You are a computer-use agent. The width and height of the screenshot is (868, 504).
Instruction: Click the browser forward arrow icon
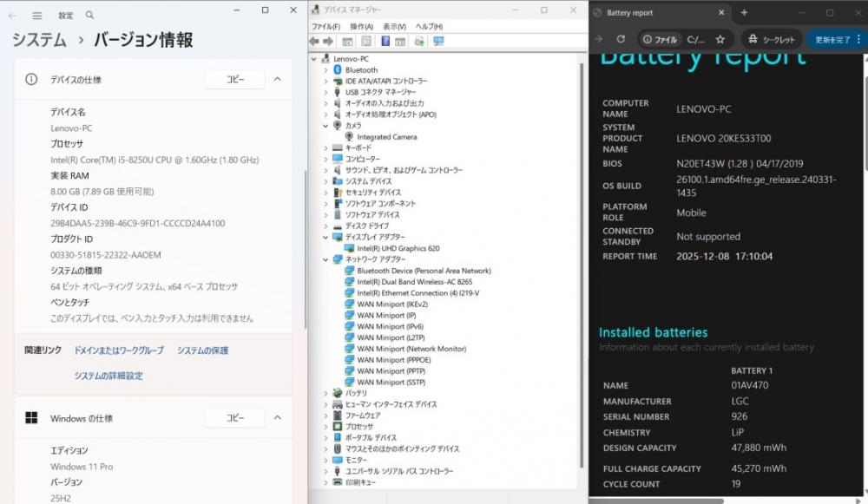598,39
